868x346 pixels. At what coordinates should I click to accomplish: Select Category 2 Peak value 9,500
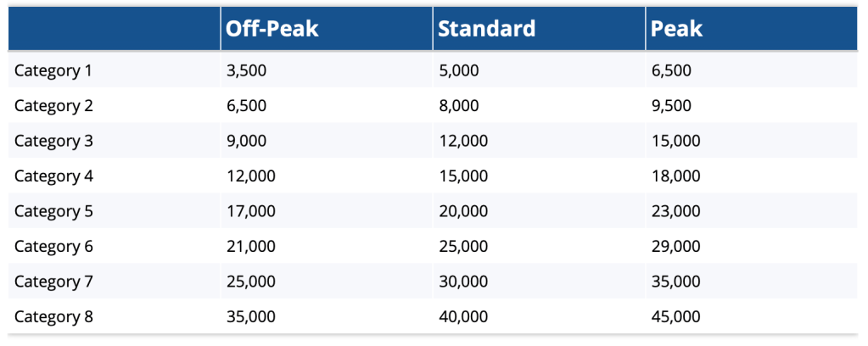click(671, 106)
